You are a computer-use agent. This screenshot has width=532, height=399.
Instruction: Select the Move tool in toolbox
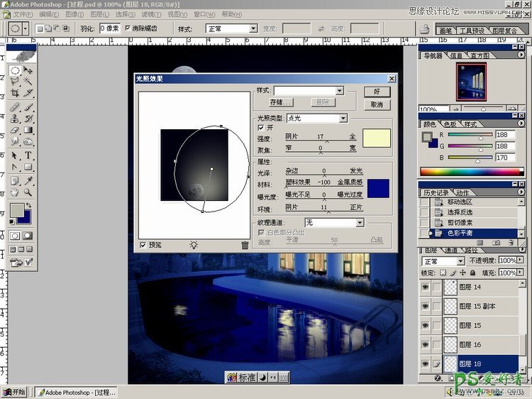(28, 71)
